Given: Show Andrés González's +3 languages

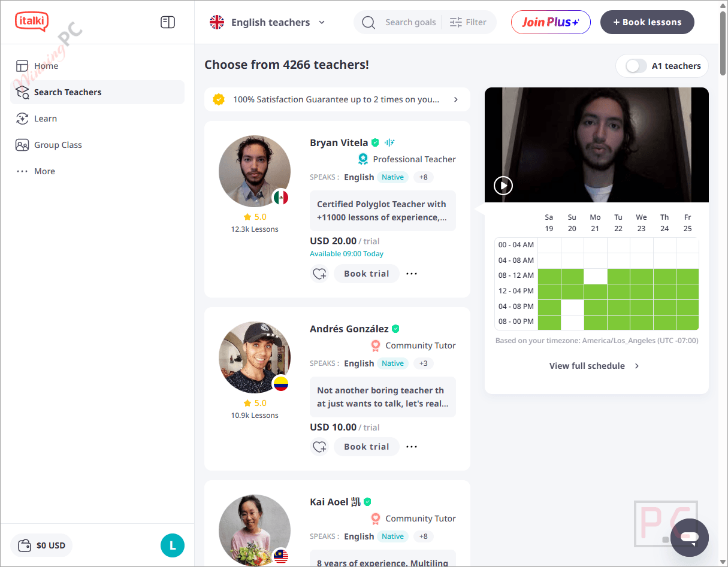Looking at the screenshot, I should [x=424, y=363].
